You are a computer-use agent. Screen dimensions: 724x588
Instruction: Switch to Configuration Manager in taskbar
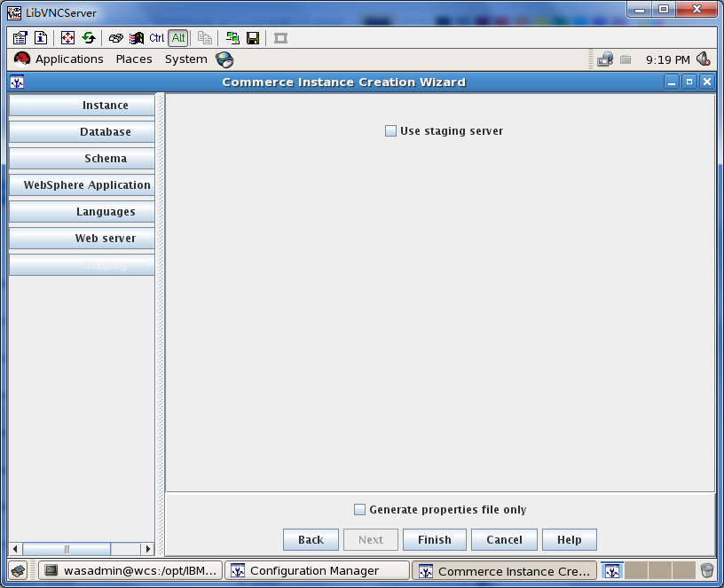pos(318,571)
